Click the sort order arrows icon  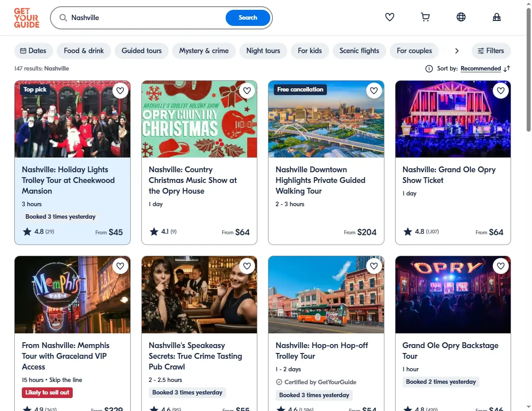[x=507, y=69]
